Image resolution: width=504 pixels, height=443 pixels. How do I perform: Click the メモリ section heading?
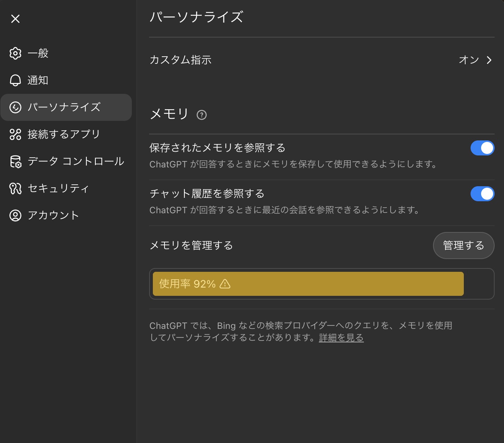(x=169, y=114)
